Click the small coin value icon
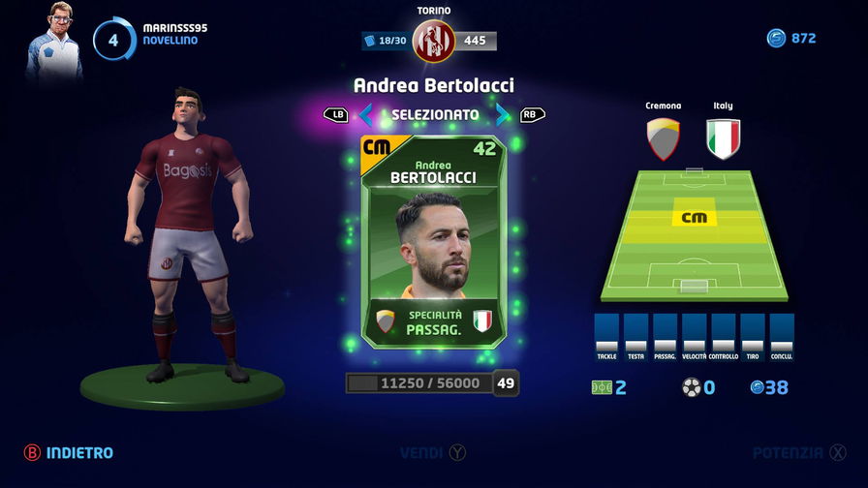The height and width of the screenshot is (488, 868). coord(757,387)
